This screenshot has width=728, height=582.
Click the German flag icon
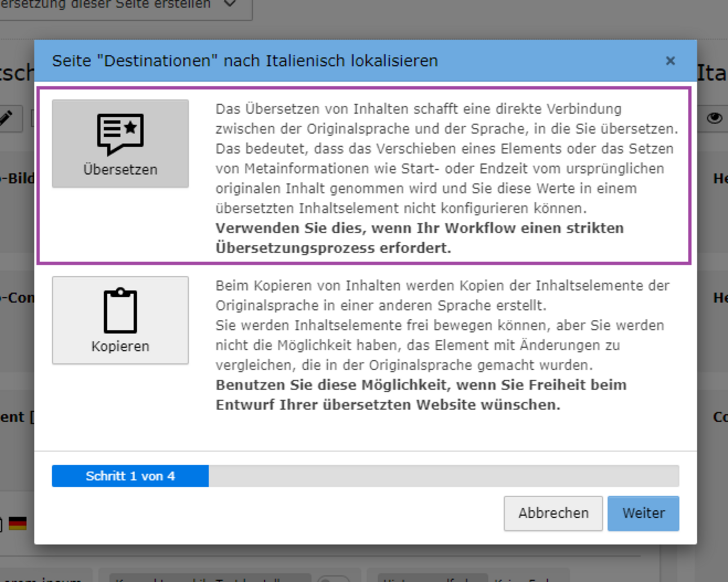point(17,523)
